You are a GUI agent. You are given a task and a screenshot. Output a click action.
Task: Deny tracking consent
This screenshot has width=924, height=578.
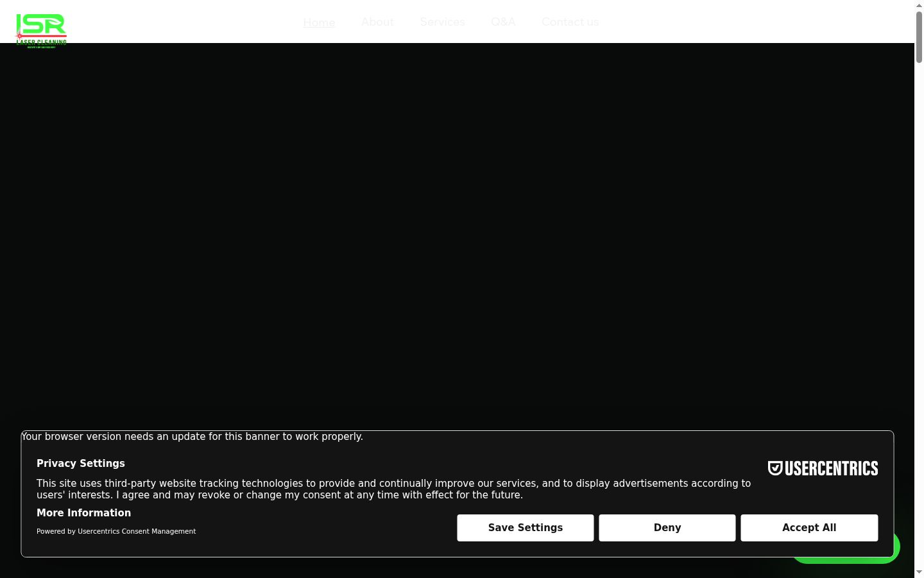[667, 528]
